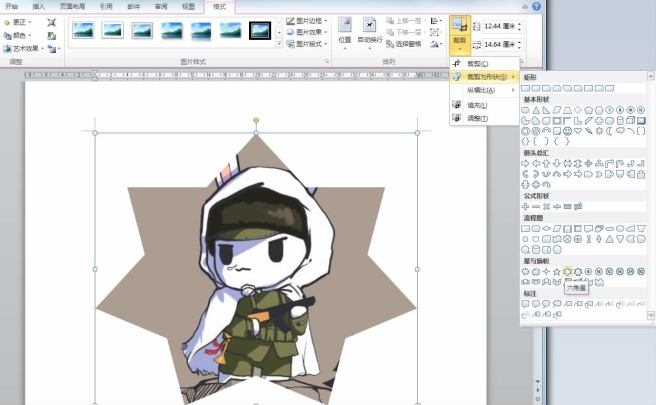The image size is (656, 405).
Task: Open the 更正 corrections dropdown
Action: pos(18,22)
